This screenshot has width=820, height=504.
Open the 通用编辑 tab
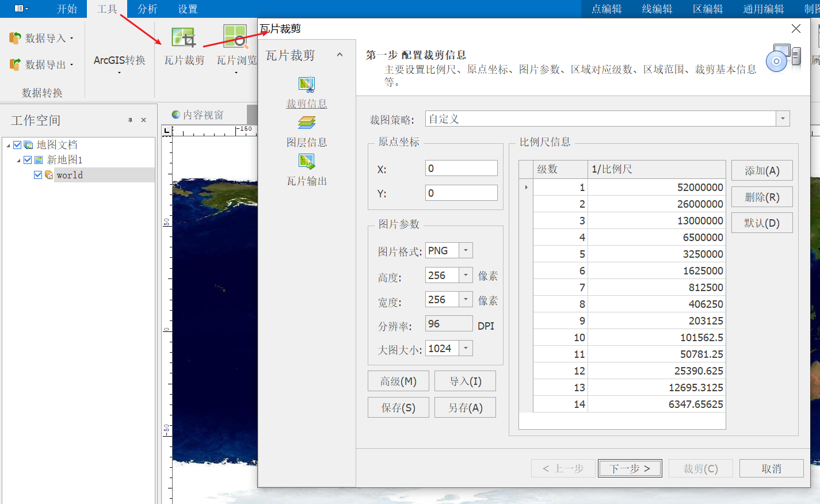764,9
